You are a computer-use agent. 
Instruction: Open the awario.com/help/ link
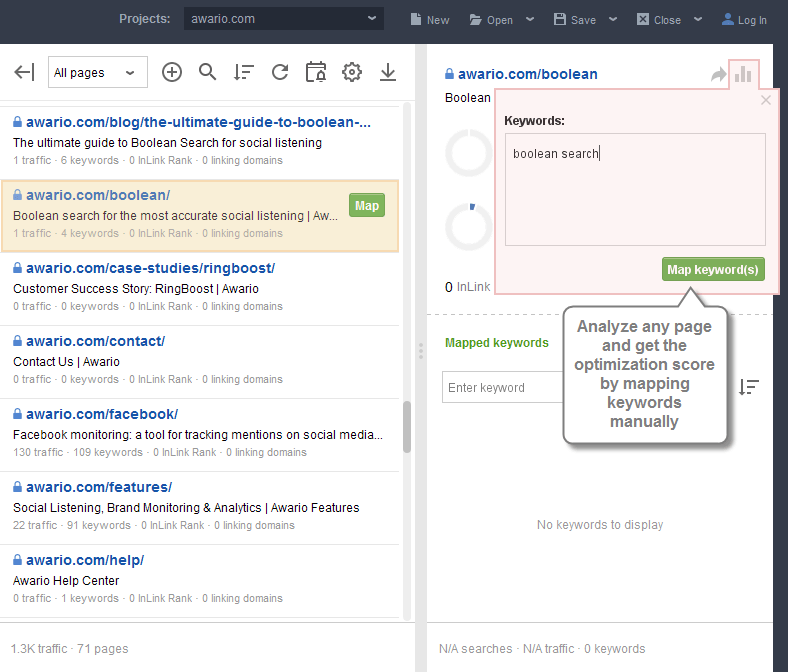click(x=85, y=560)
